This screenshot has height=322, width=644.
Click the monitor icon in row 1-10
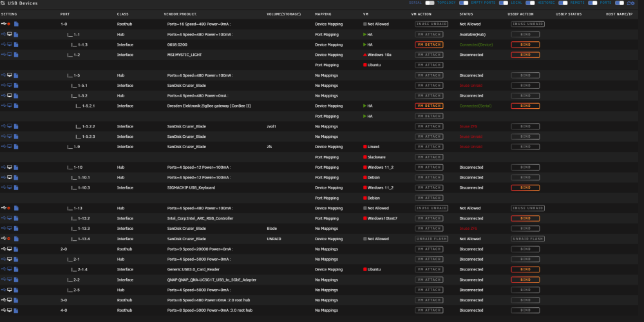[10, 167]
